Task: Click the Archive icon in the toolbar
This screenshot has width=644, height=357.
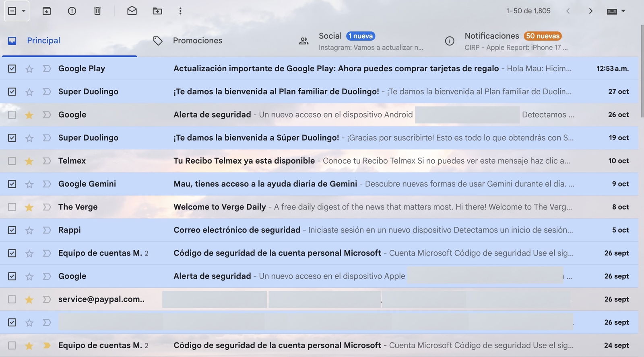Action: [x=47, y=11]
